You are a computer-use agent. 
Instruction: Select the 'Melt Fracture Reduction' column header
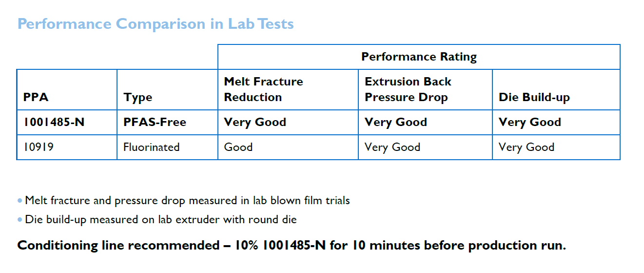click(x=263, y=89)
